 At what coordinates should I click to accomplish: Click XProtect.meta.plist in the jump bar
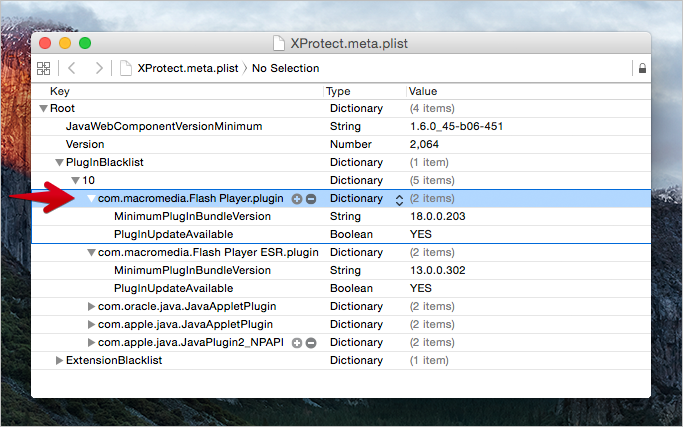[x=188, y=68]
